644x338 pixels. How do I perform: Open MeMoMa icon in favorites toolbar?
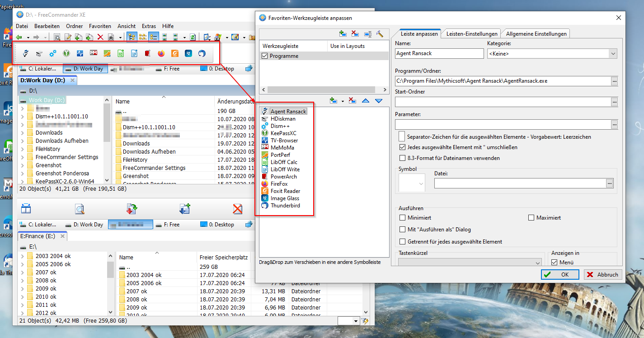(x=94, y=53)
